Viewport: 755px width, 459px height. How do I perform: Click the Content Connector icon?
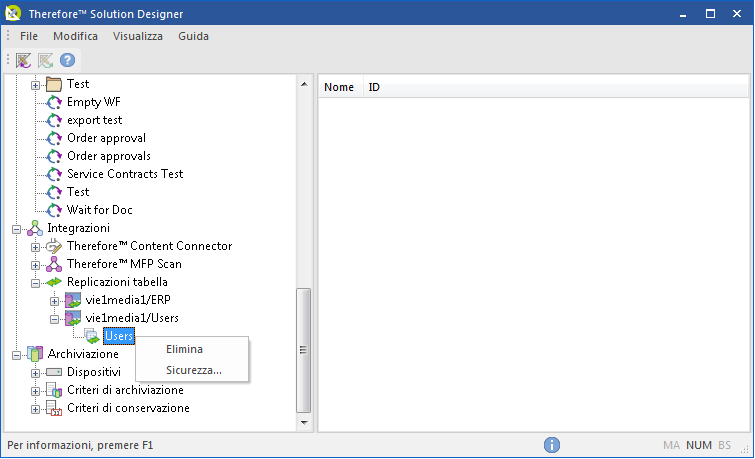click(x=54, y=246)
